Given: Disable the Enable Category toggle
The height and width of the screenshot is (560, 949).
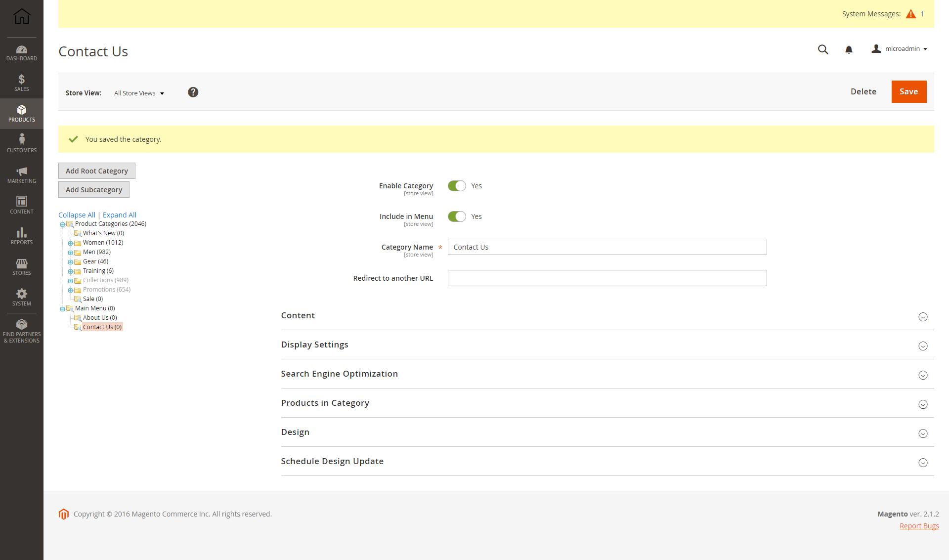Looking at the screenshot, I should click(457, 186).
